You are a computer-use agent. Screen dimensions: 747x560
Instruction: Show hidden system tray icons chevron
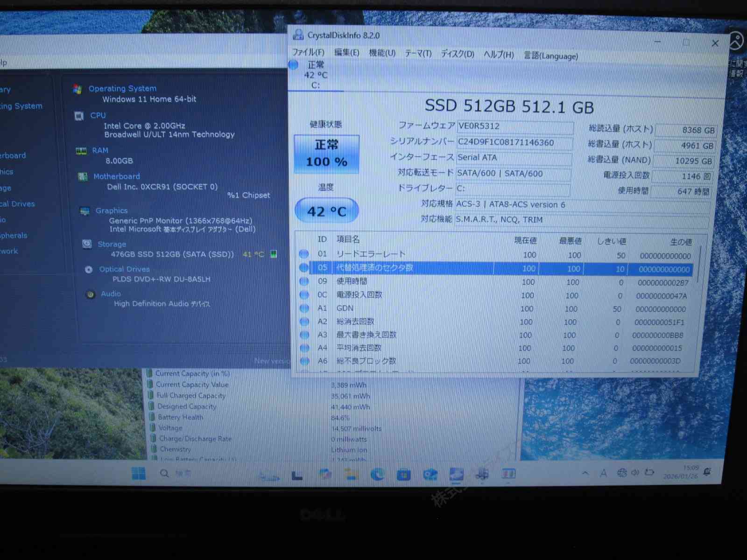point(585,473)
